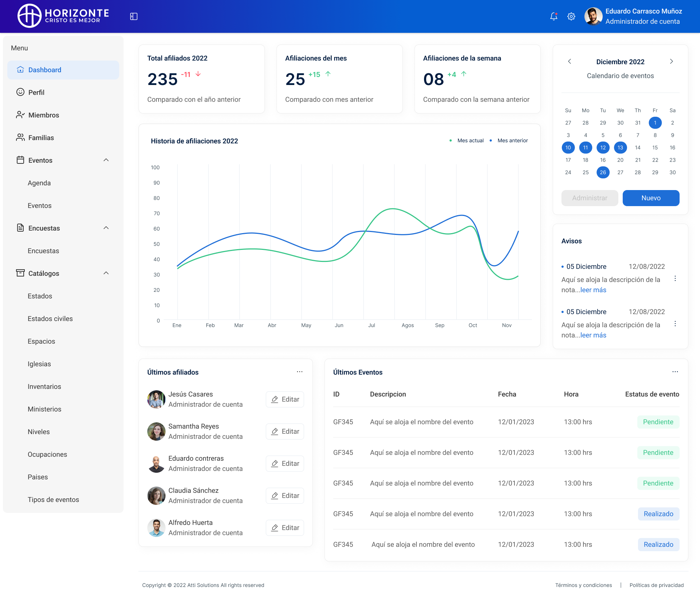Click Samantha Reyes avatar
Viewport: 700px width, 599px height.
click(156, 432)
